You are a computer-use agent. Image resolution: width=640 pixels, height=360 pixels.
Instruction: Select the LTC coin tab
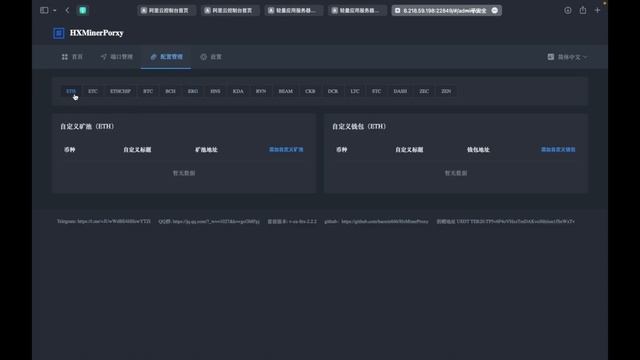[355, 91]
